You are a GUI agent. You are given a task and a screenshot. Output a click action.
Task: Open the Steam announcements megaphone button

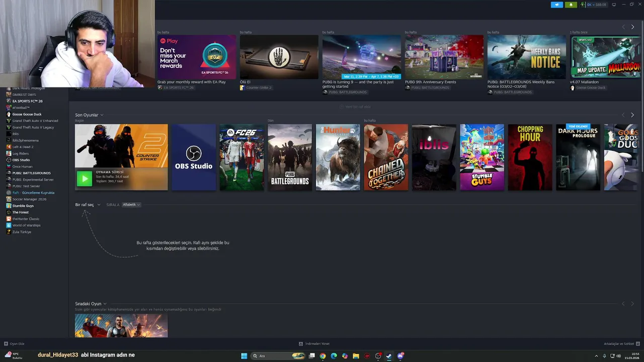pyautogui.click(x=556, y=5)
